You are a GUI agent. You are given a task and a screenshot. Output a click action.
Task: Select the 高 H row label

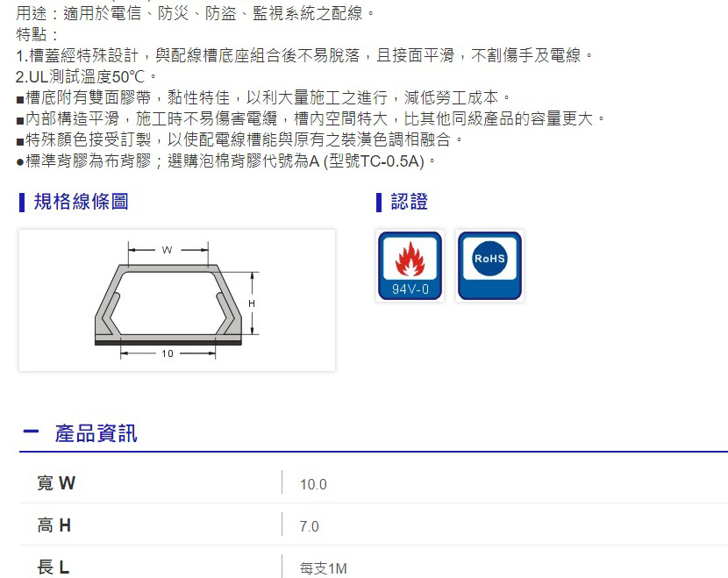(54, 525)
